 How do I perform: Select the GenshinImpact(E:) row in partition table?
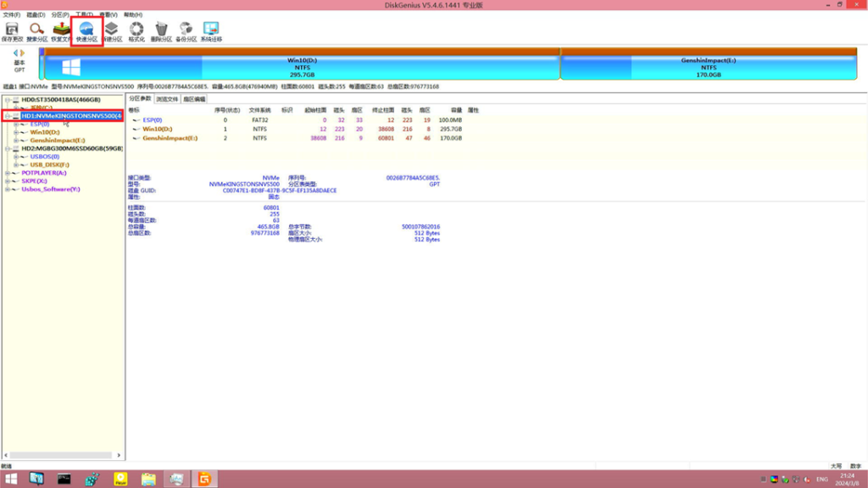170,137
